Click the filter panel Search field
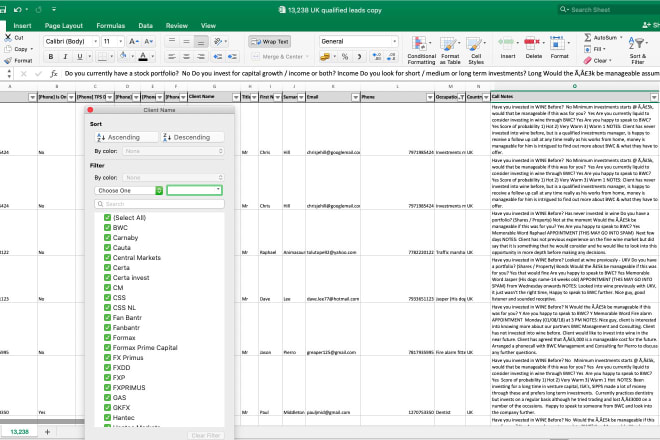 pos(160,204)
